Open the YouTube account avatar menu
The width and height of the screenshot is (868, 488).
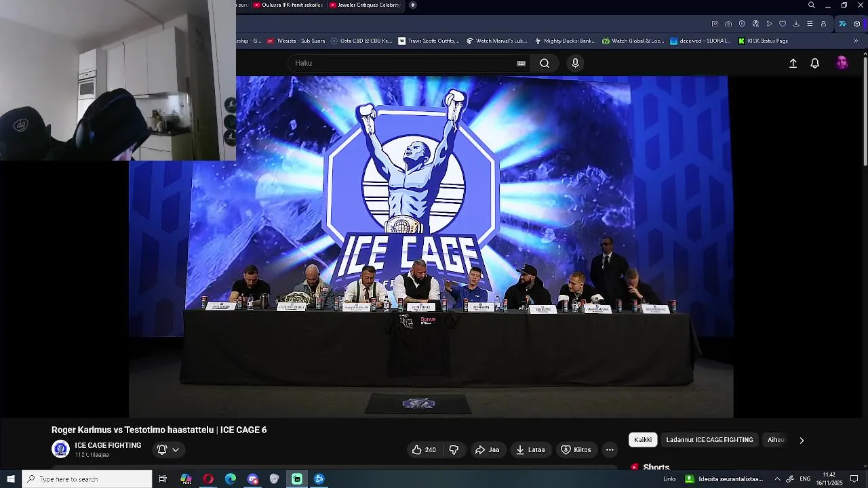pyautogui.click(x=842, y=63)
